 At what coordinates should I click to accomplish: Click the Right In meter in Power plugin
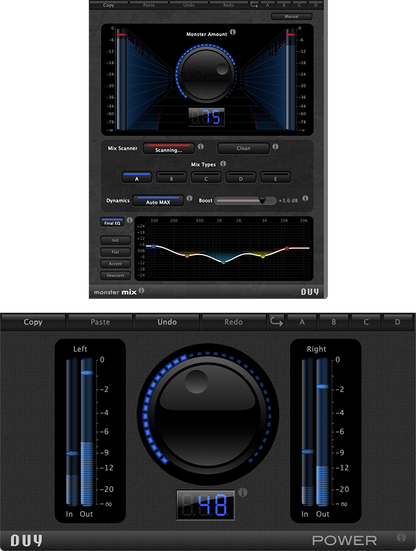tap(307, 432)
